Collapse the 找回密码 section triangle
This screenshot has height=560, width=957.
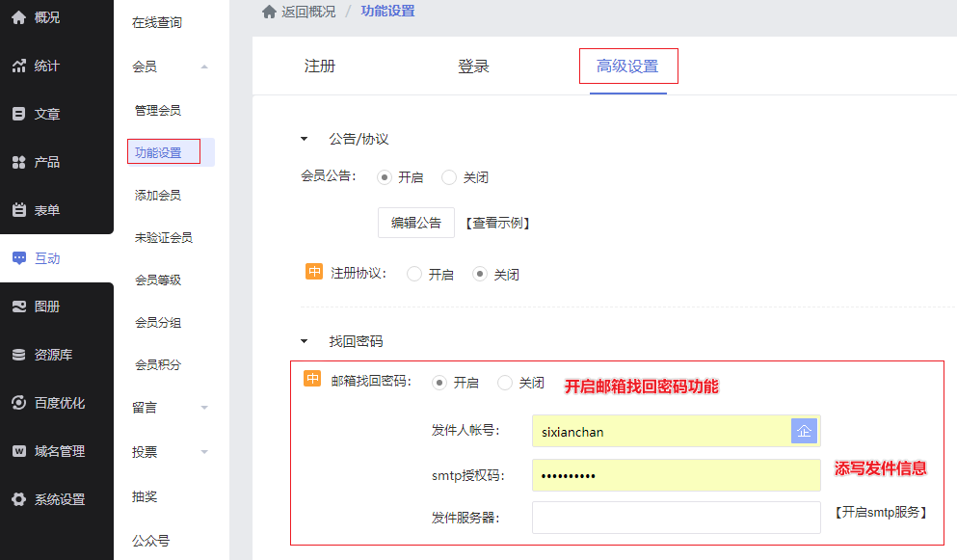(305, 341)
